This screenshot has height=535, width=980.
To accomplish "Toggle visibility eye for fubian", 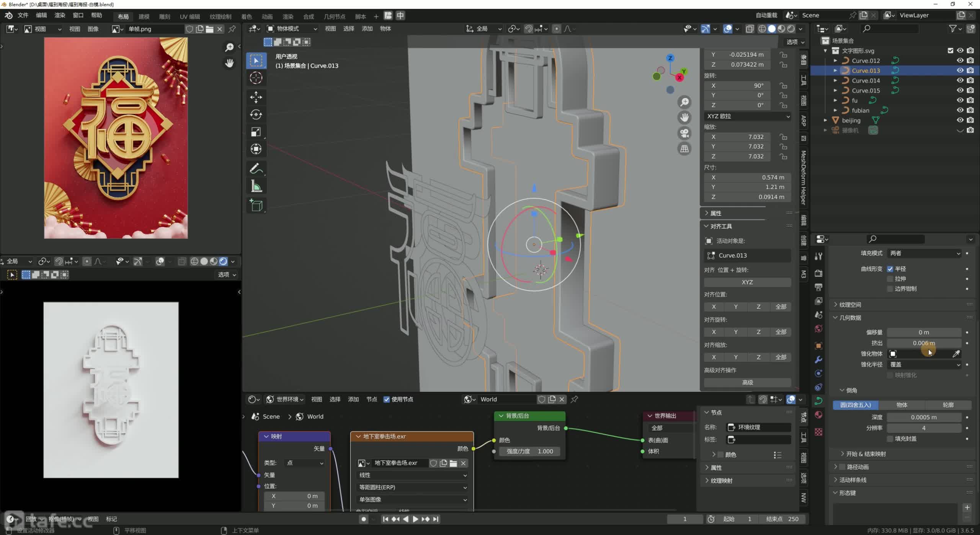I will pos(960,110).
